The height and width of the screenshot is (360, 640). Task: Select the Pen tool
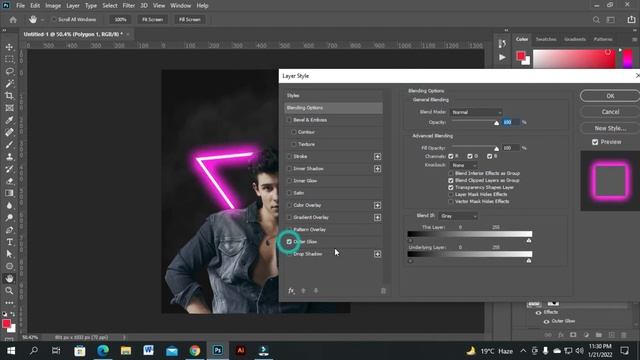point(9,230)
